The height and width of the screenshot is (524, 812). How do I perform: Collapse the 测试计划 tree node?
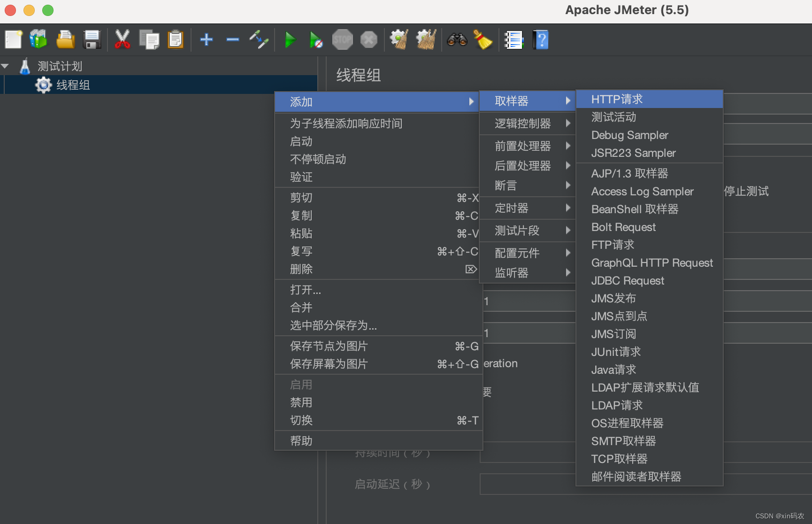(x=6, y=66)
